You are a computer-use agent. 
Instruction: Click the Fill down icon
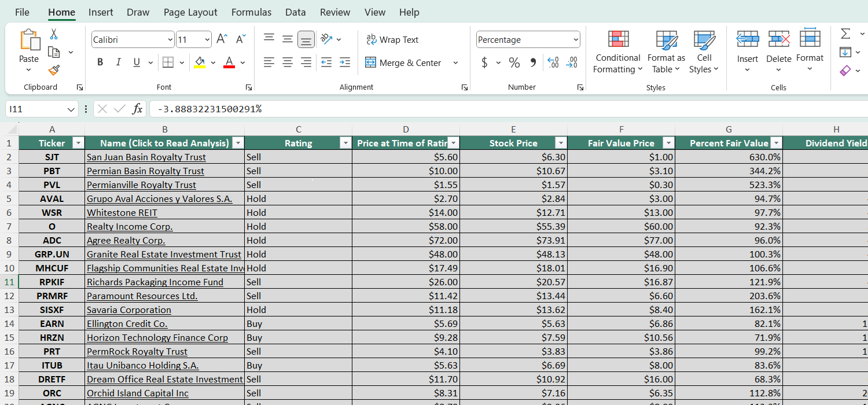point(845,52)
